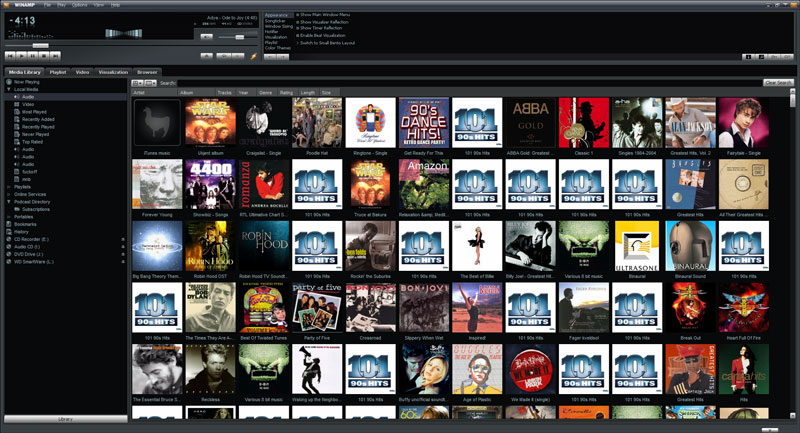Image resolution: width=800 pixels, height=433 pixels.
Task: Toggle Show Main Window Menu option
Action: [324, 15]
